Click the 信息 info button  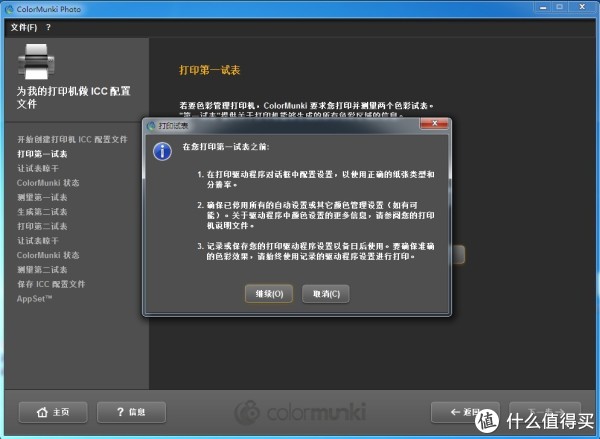point(131,412)
